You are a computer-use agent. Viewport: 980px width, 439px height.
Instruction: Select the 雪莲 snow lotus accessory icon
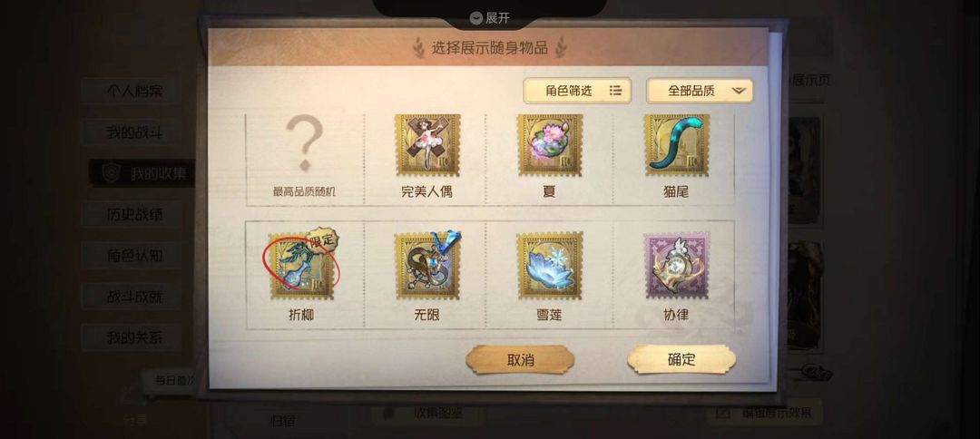point(549,266)
